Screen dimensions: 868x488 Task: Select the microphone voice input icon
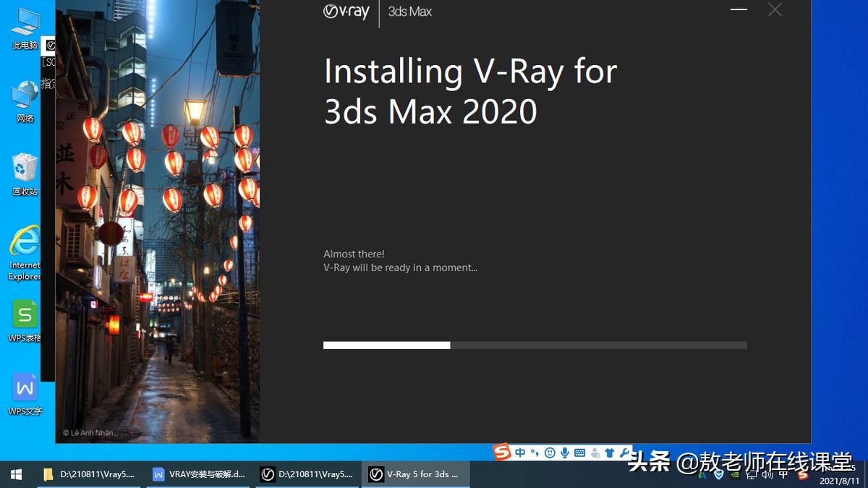566,453
